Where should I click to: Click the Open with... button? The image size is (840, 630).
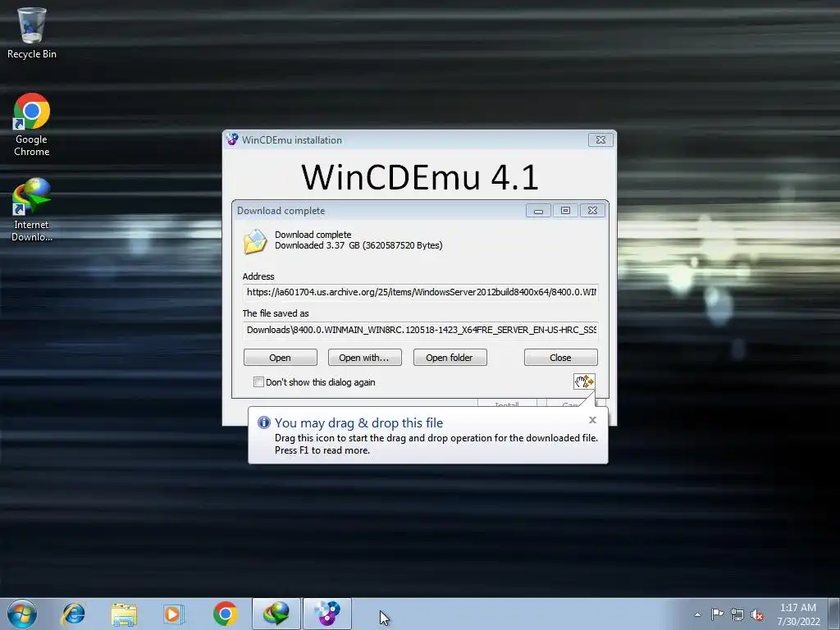click(365, 358)
